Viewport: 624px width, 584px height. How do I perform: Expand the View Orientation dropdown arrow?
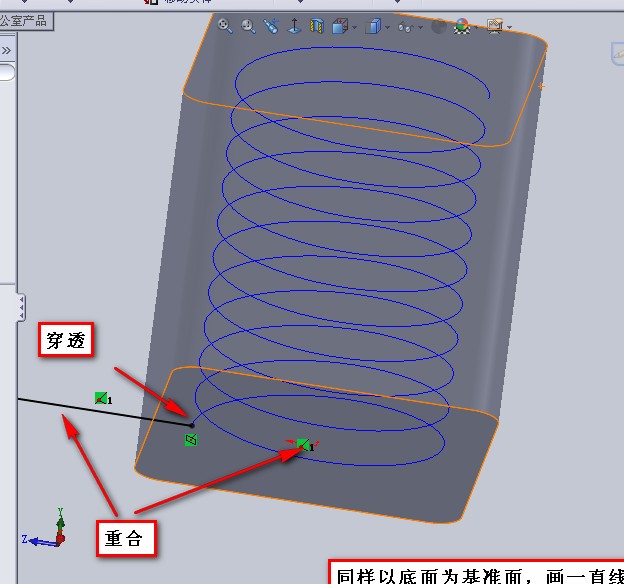point(354,28)
